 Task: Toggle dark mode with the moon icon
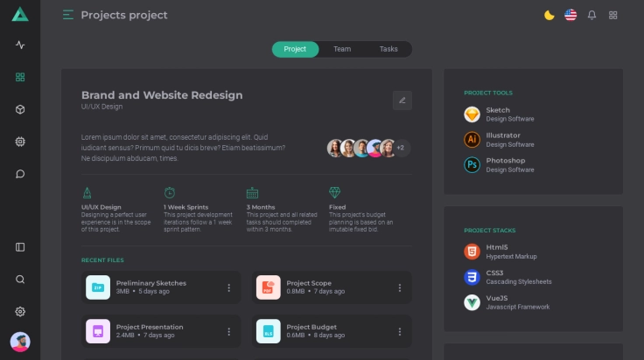click(x=549, y=15)
